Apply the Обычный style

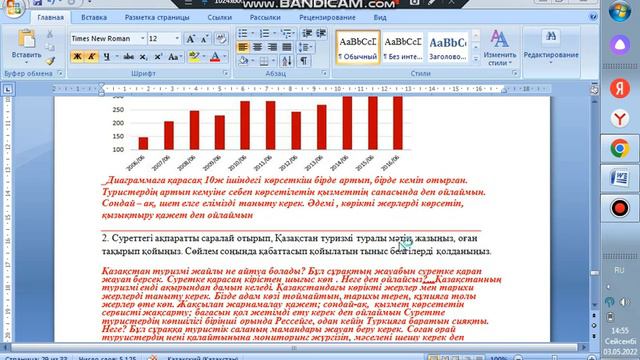tap(358, 47)
